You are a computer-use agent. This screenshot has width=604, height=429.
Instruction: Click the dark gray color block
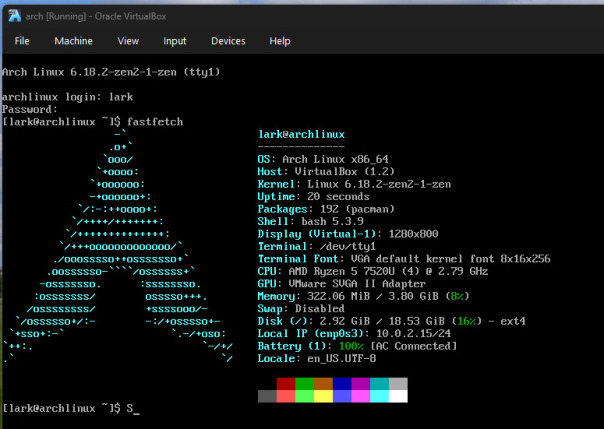[x=267, y=396]
